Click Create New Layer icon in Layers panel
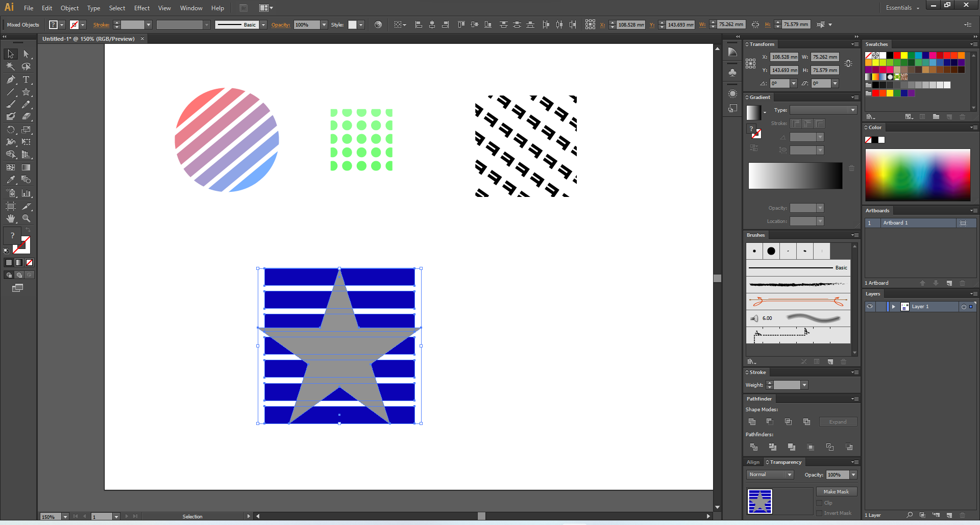Screen dimensions: 980x525 pyautogui.click(x=949, y=515)
